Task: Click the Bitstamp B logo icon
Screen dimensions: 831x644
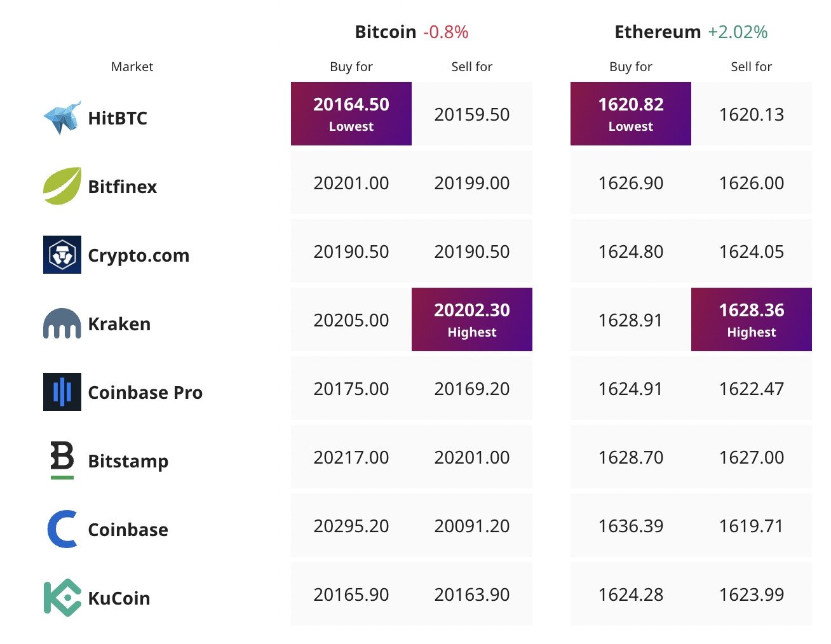Action: click(x=62, y=459)
